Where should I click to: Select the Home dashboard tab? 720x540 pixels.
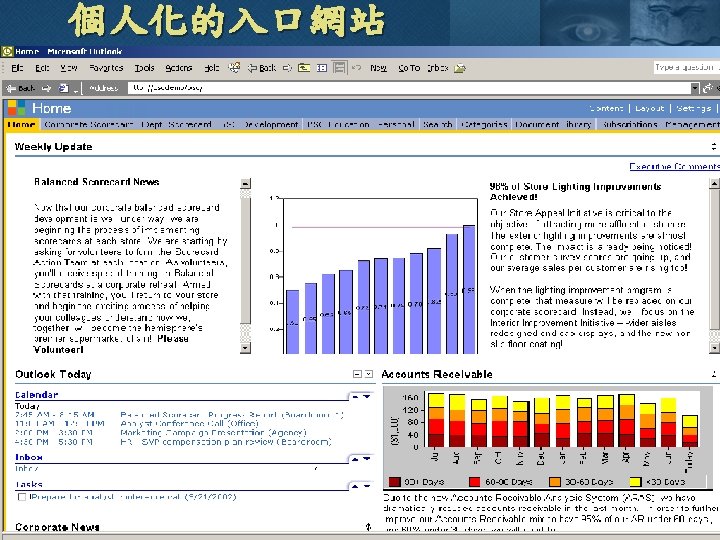(22, 124)
